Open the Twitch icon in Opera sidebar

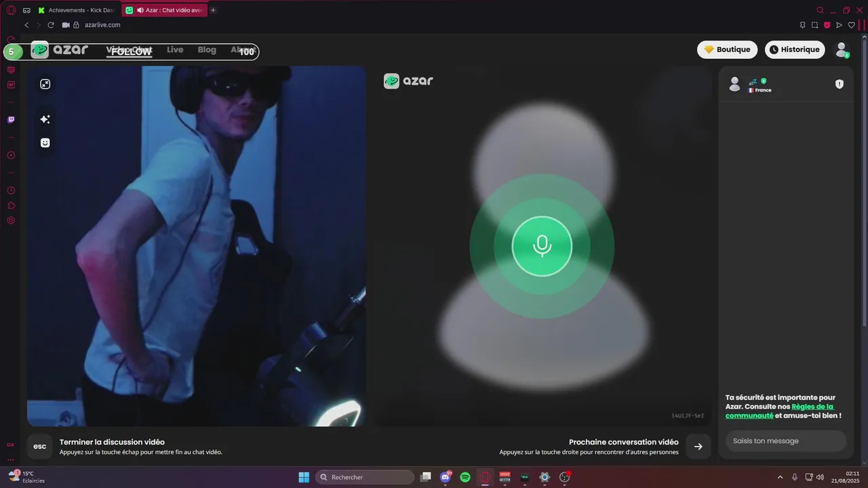[11, 120]
